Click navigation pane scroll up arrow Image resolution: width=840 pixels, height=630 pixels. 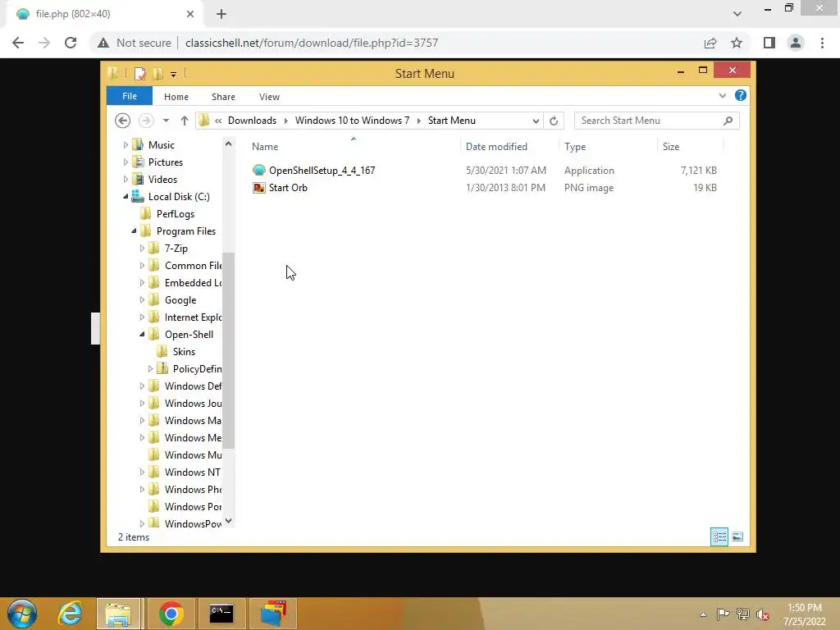point(228,144)
